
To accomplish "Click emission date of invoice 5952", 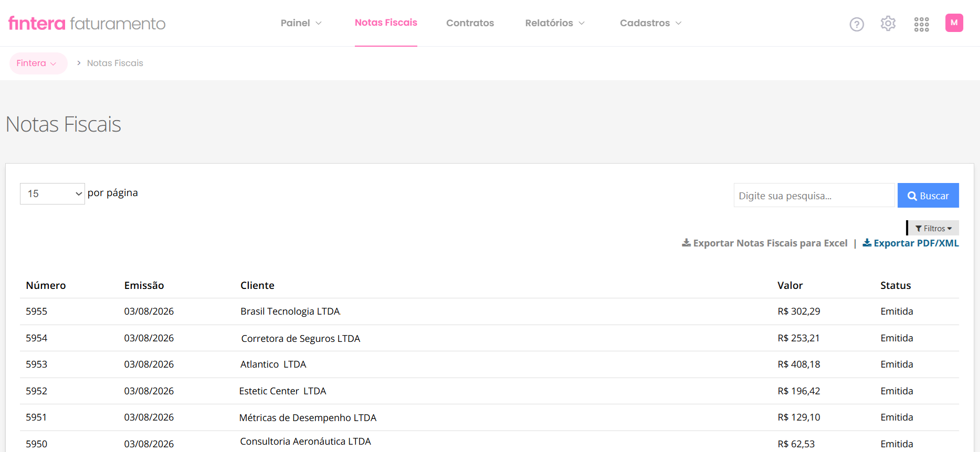I will (x=149, y=391).
